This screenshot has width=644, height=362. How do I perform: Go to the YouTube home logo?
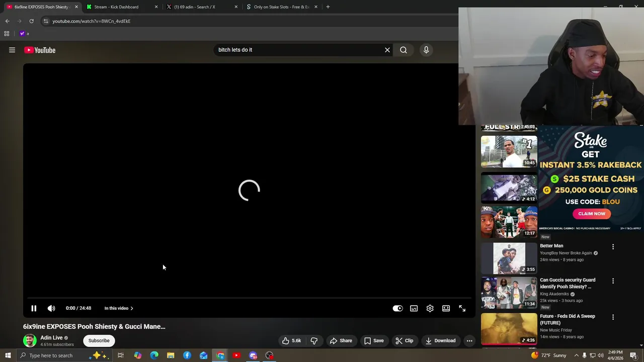(40, 50)
